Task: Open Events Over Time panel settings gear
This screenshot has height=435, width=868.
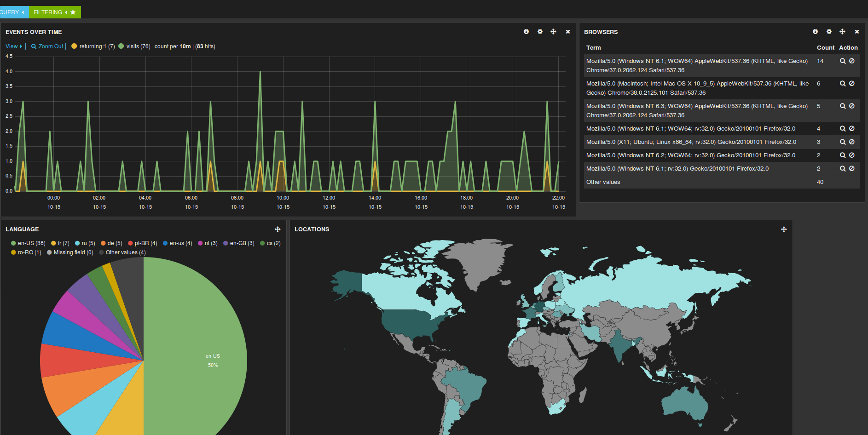Action: click(540, 32)
